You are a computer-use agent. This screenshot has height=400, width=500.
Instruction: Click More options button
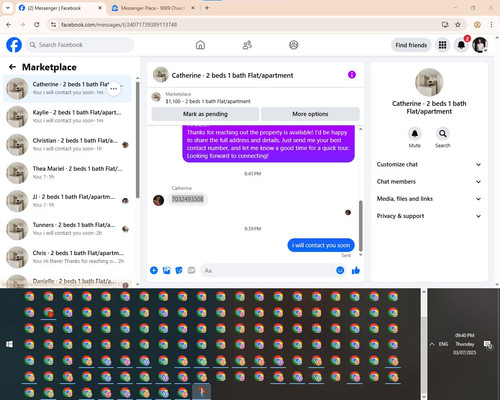(310, 114)
